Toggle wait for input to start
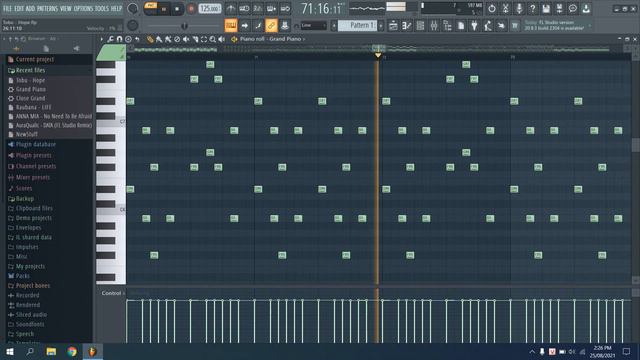Screen dimensions: 640x360 [244, 8]
